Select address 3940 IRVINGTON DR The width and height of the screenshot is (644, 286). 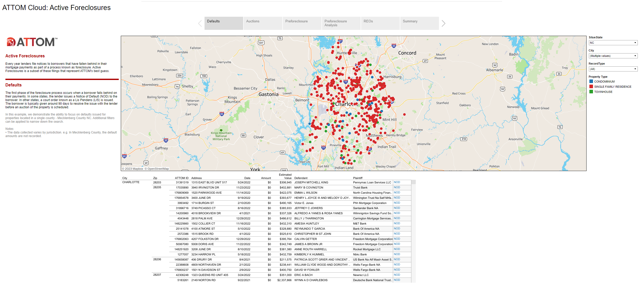(205, 187)
